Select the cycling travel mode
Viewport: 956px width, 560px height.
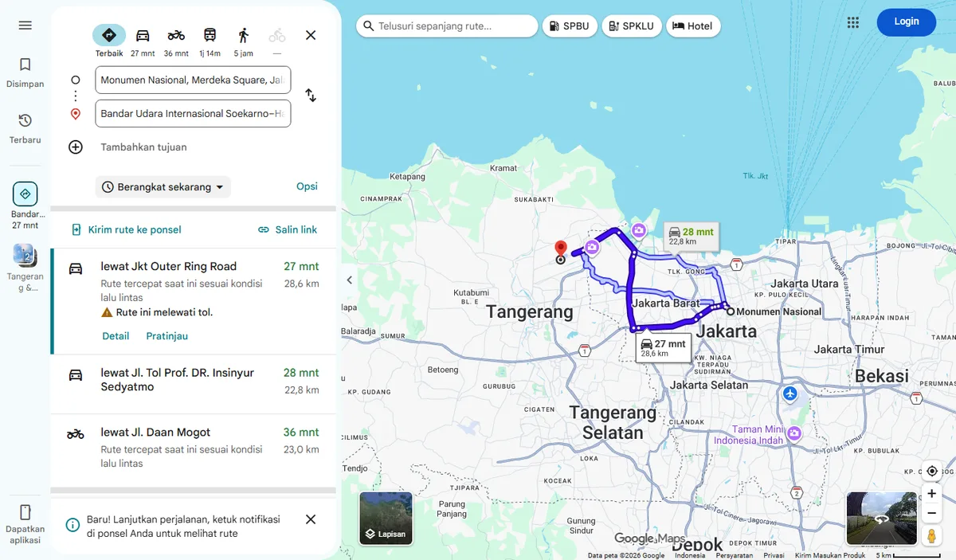click(x=276, y=41)
